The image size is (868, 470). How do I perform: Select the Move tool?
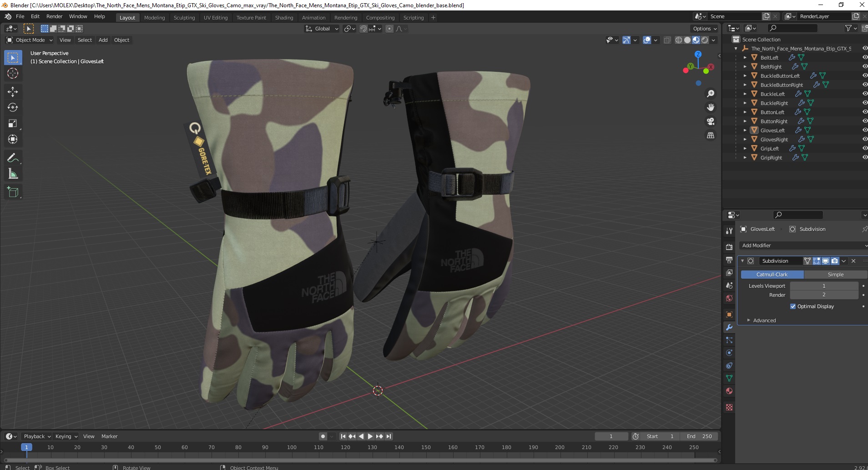(13, 92)
